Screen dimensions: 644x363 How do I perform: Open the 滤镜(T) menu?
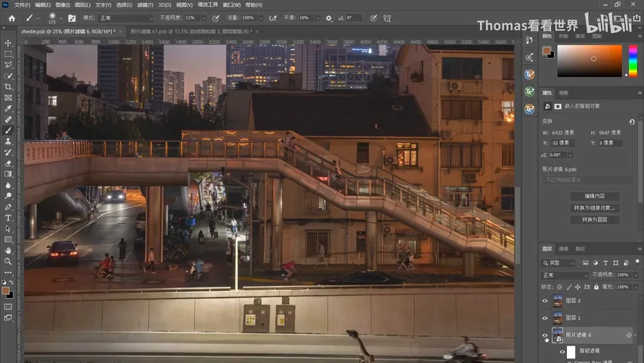click(145, 5)
